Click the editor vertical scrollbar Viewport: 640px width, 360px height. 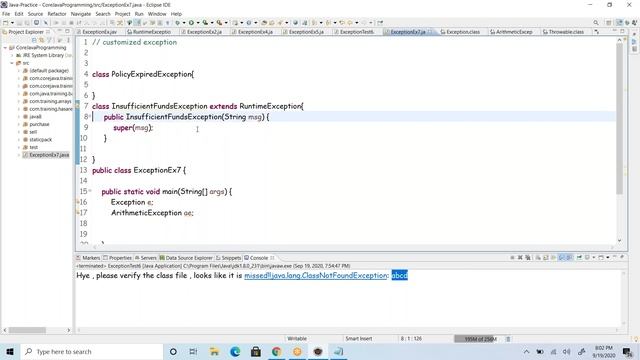[619, 118]
